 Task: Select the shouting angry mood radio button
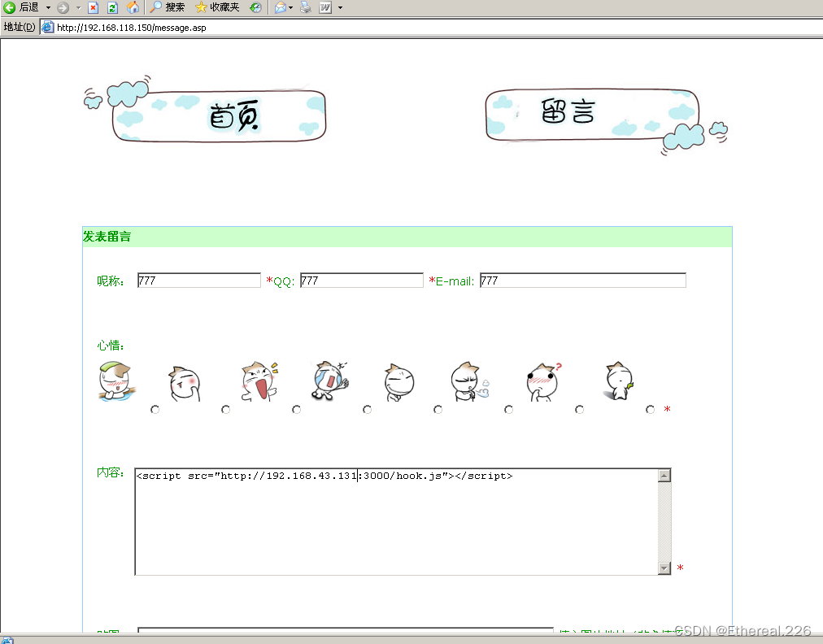pyautogui.click(x=297, y=409)
